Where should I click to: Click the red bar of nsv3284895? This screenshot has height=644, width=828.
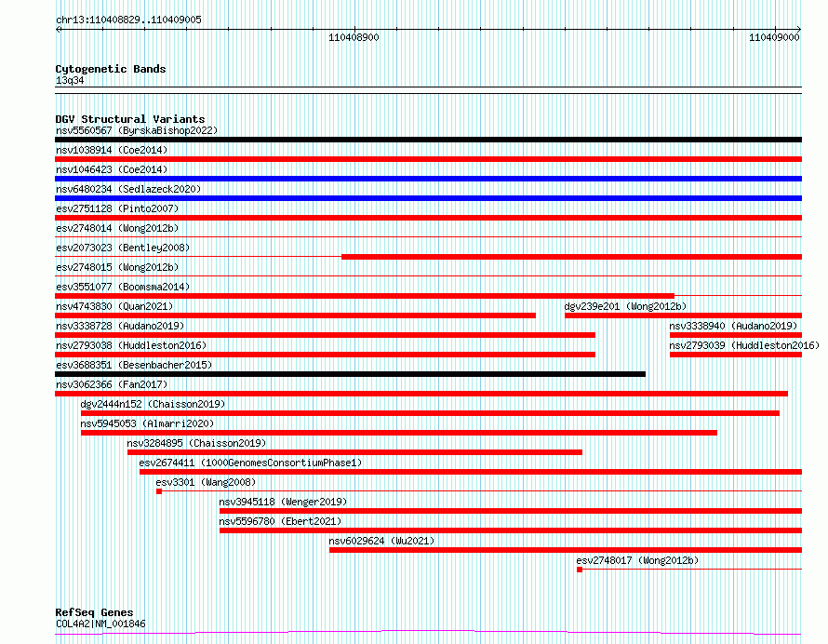354,453
